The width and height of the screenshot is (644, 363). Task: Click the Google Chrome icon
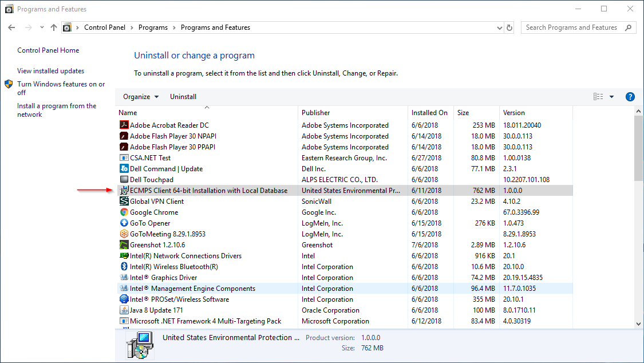(x=124, y=212)
